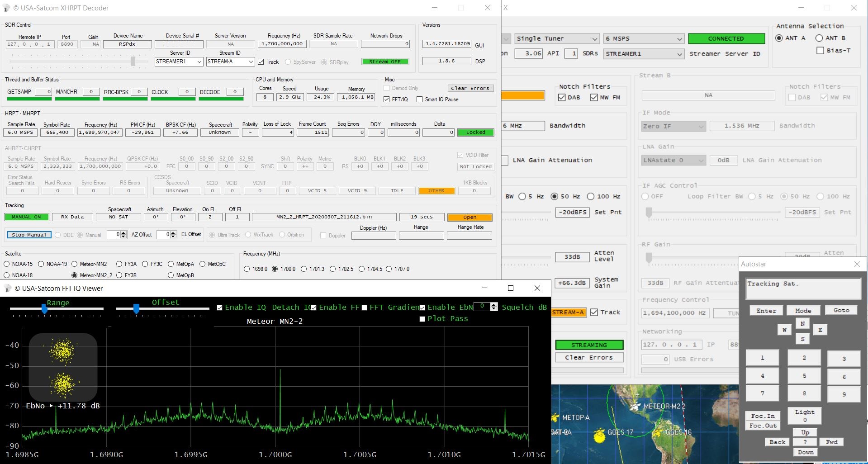Open the Zero IF mode dropdown
Image resolution: width=868 pixels, height=464 pixels.
pyautogui.click(x=674, y=126)
